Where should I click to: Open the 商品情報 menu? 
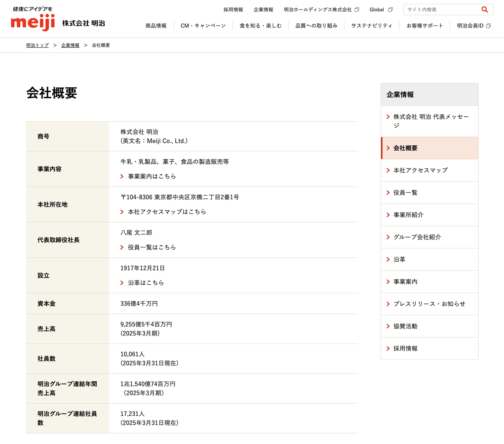point(156,26)
